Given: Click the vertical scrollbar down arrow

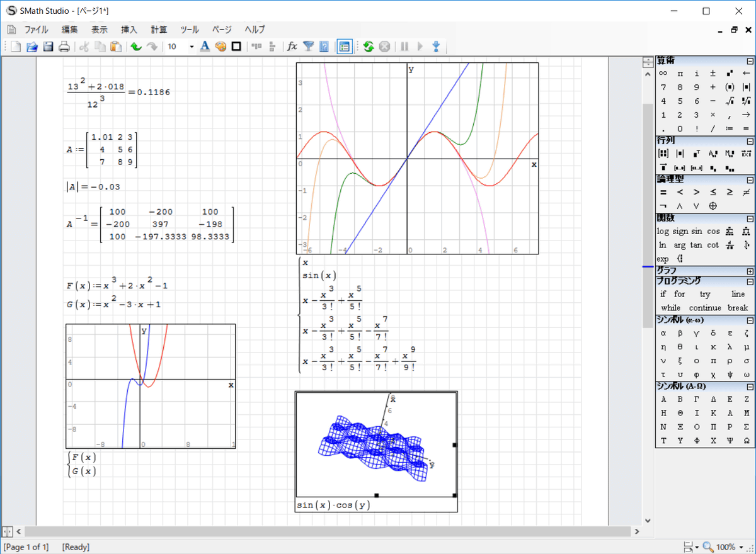Looking at the screenshot, I should [x=648, y=521].
